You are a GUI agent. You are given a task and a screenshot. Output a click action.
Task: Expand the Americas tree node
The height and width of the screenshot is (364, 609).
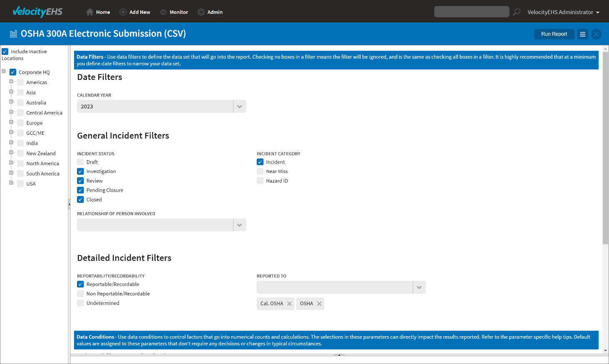click(11, 81)
